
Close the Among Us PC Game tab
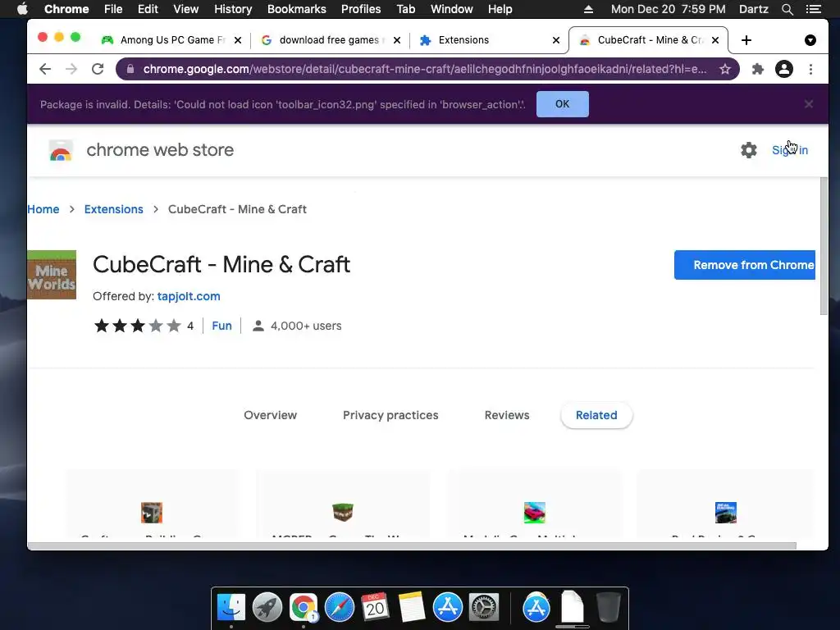[238, 40]
